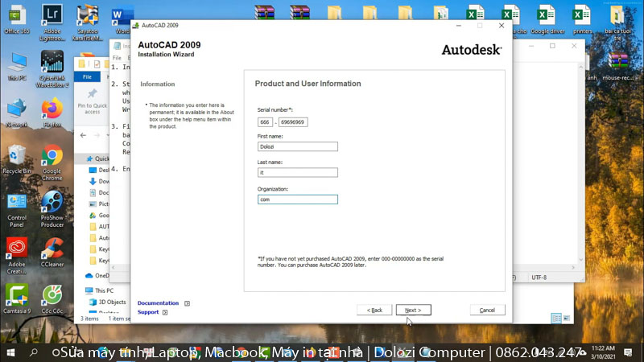This screenshot has height=362, width=644.
Task: Select the mouse-rec WinRAR archive icon
Action: 618,64
